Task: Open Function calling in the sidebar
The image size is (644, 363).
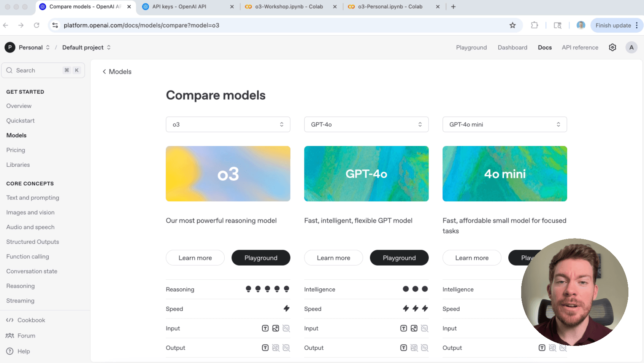Action: [x=28, y=256]
